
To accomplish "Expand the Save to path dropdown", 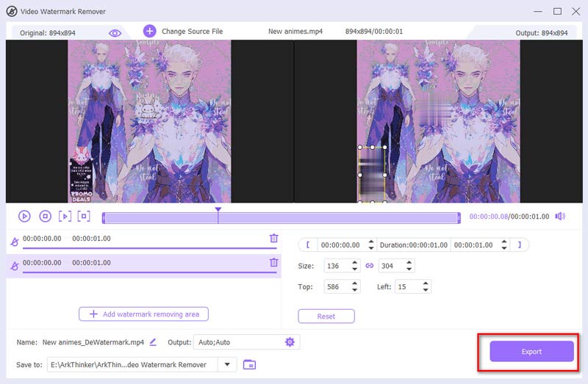I will [227, 364].
